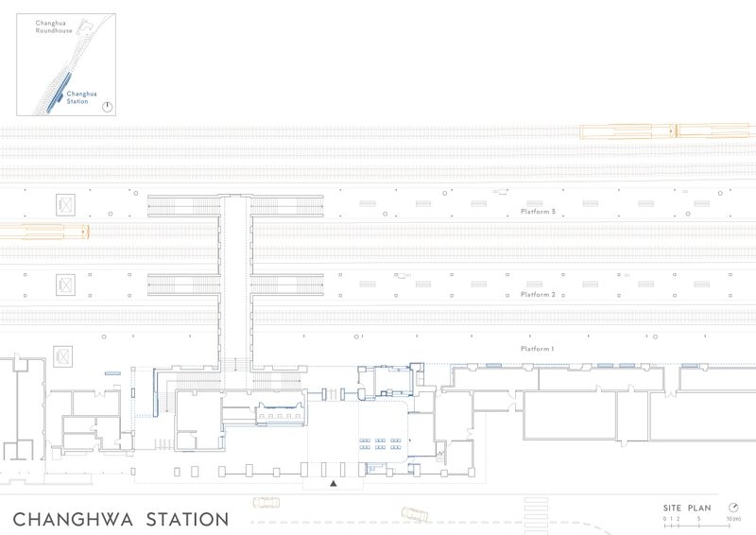Click the orange train at the upper right

[x=667, y=130]
